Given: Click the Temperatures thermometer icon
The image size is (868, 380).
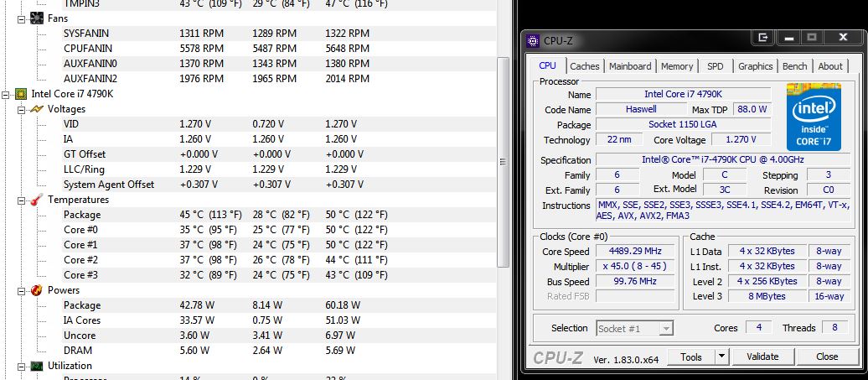Looking at the screenshot, I should [x=37, y=200].
